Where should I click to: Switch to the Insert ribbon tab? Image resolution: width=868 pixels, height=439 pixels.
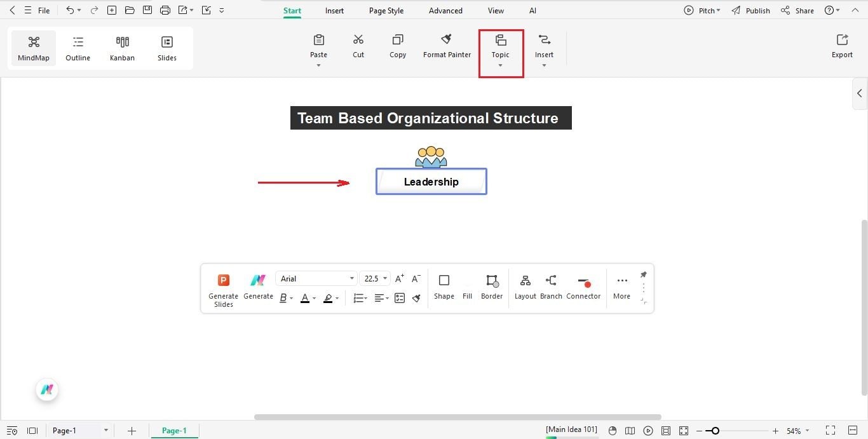pos(334,11)
